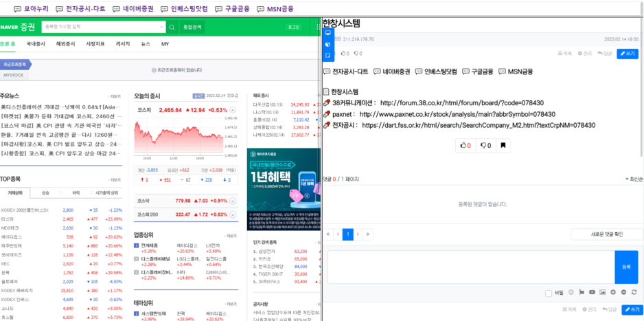Screen dimensions: 644x321
Task: Click the cube icon in blue side strip
Action: (327, 45)
